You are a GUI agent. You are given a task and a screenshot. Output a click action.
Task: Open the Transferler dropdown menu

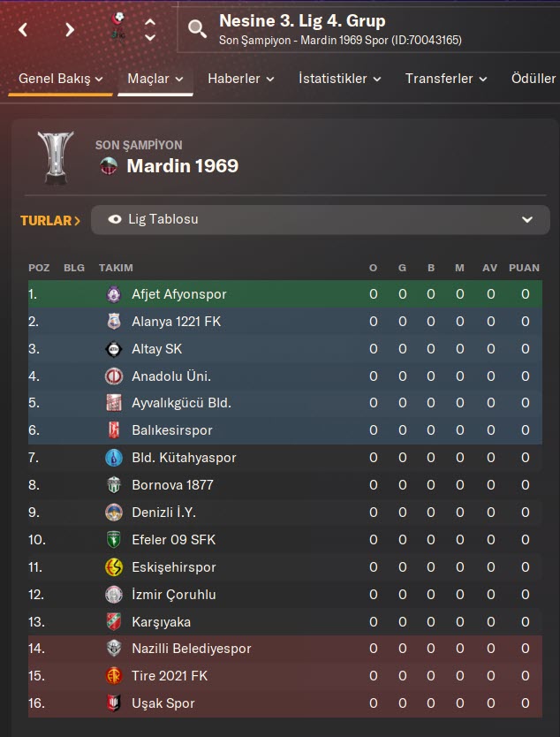pos(446,79)
